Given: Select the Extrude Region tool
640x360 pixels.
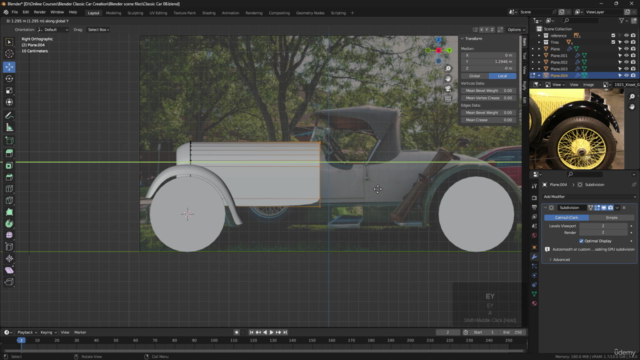Looking at the screenshot, I should tap(9, 153).
